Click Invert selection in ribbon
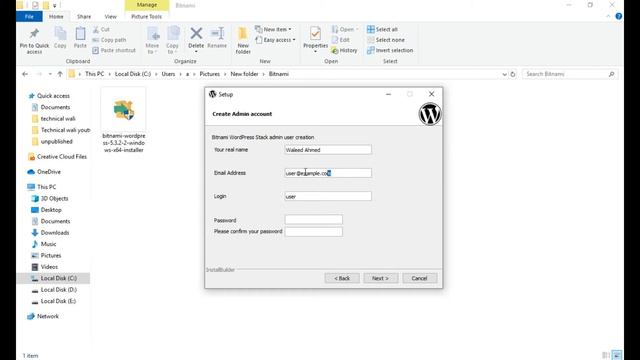 [x=390, y=50]
